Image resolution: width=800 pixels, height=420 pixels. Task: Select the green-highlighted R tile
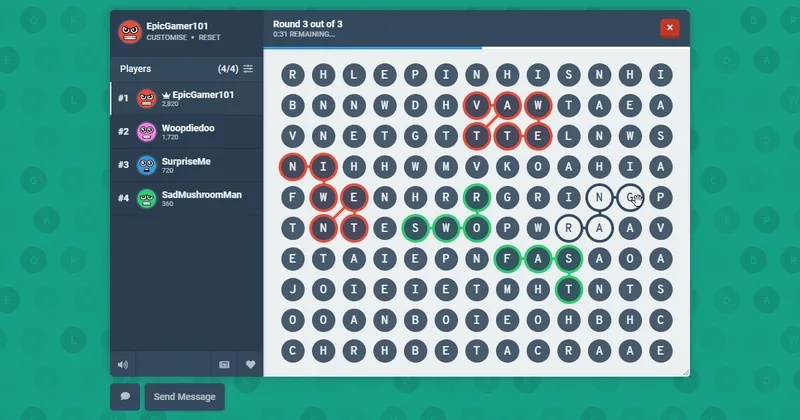(477, 197)
